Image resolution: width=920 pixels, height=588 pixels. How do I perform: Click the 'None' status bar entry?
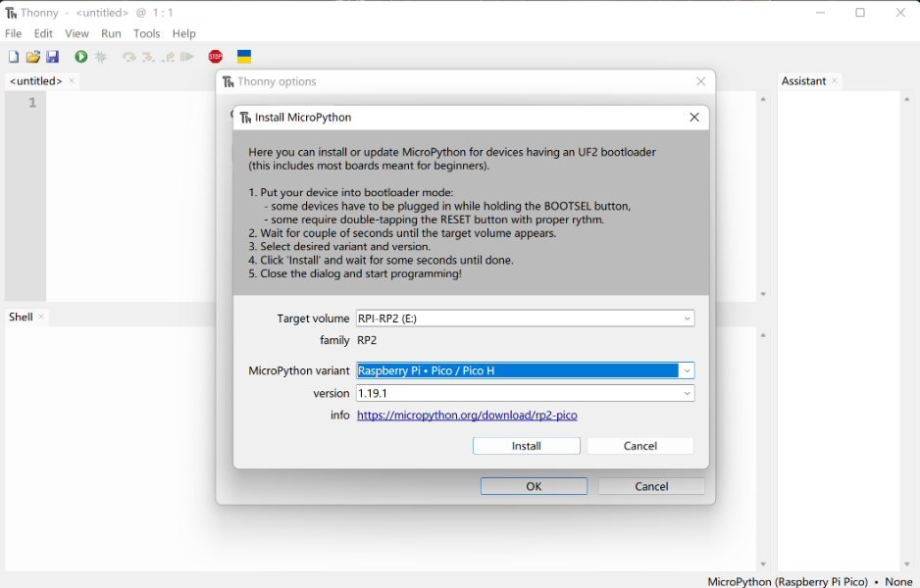pyautogui.click(x=898, y=581)
